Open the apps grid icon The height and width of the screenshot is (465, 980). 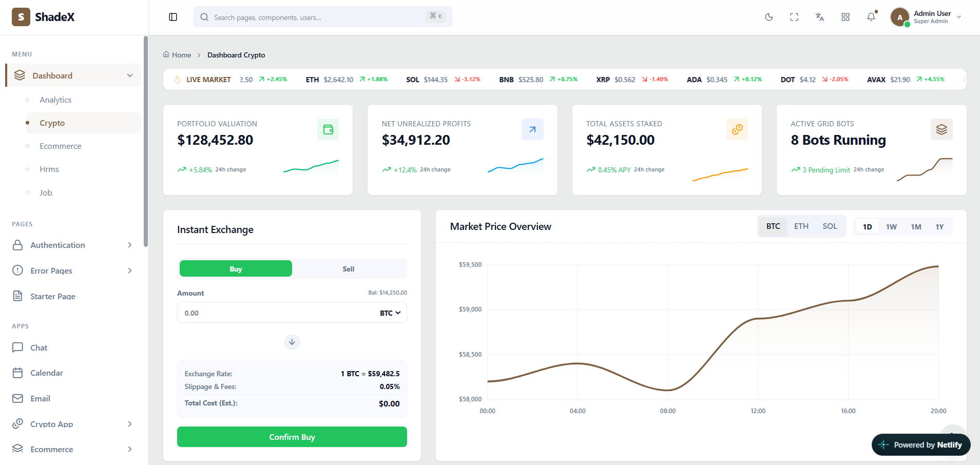click(x=846, y=17)
